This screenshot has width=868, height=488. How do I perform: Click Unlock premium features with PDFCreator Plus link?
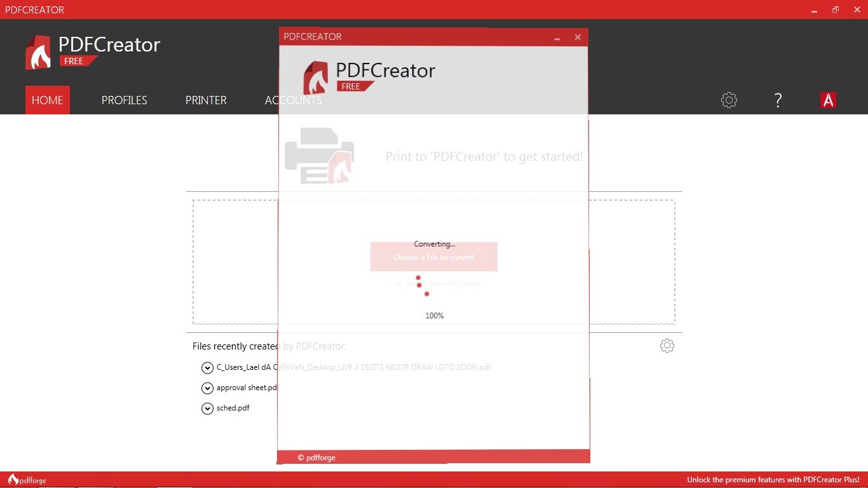(773, 480)
